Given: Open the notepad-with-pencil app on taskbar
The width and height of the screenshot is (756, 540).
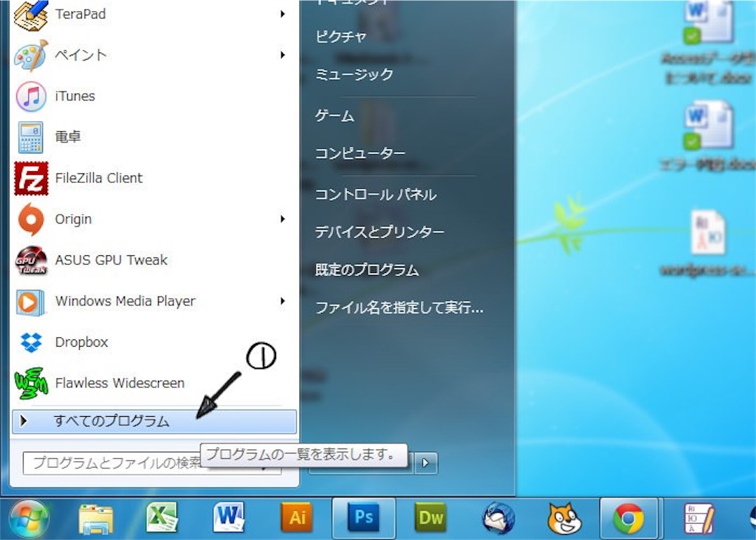Looking at the screenshot, I should pyautogui.click(x=698, y=519).
